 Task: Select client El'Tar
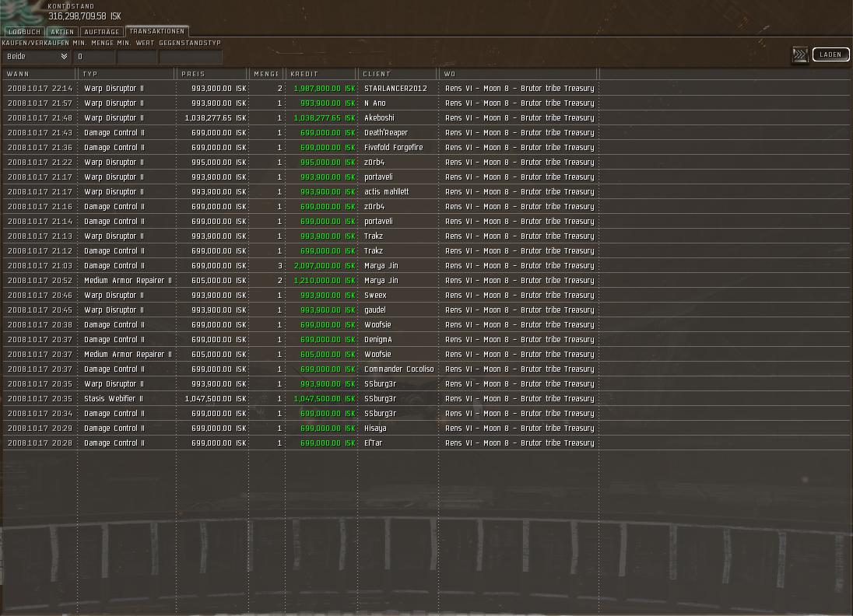click(x=374, y=443)
